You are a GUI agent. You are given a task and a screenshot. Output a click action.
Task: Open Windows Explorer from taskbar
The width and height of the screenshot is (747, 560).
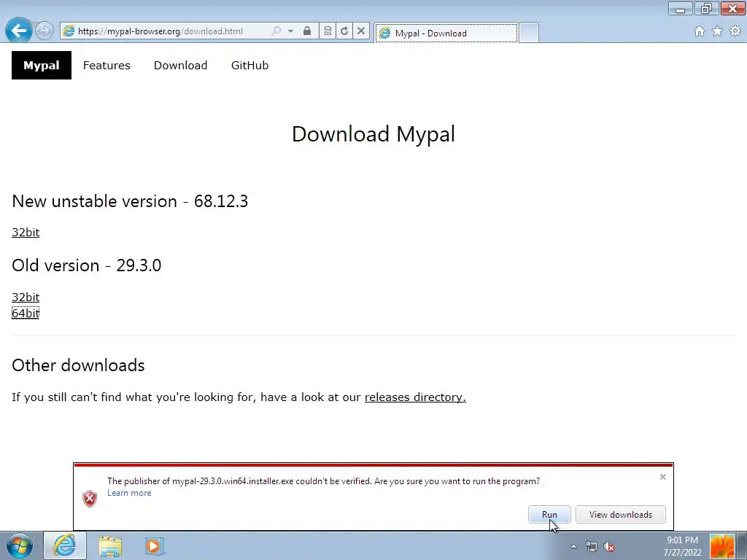pyautogui.click(x=110, y=545)
